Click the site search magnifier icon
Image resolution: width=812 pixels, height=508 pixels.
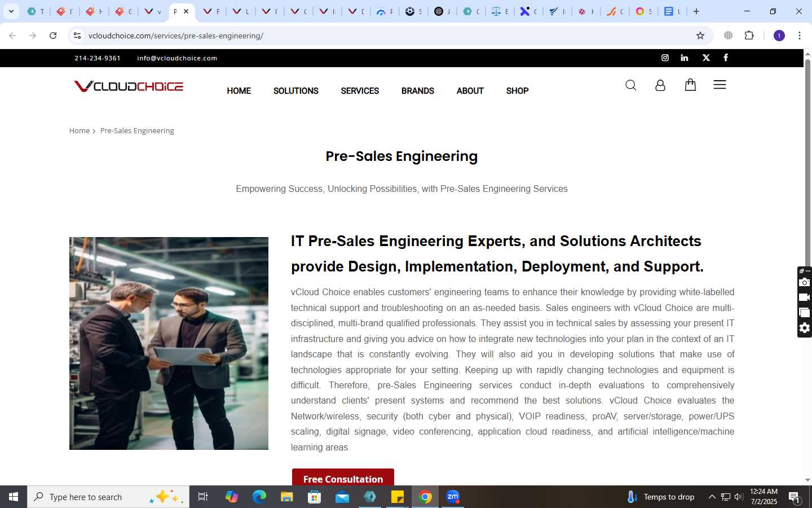pos(631,85)
